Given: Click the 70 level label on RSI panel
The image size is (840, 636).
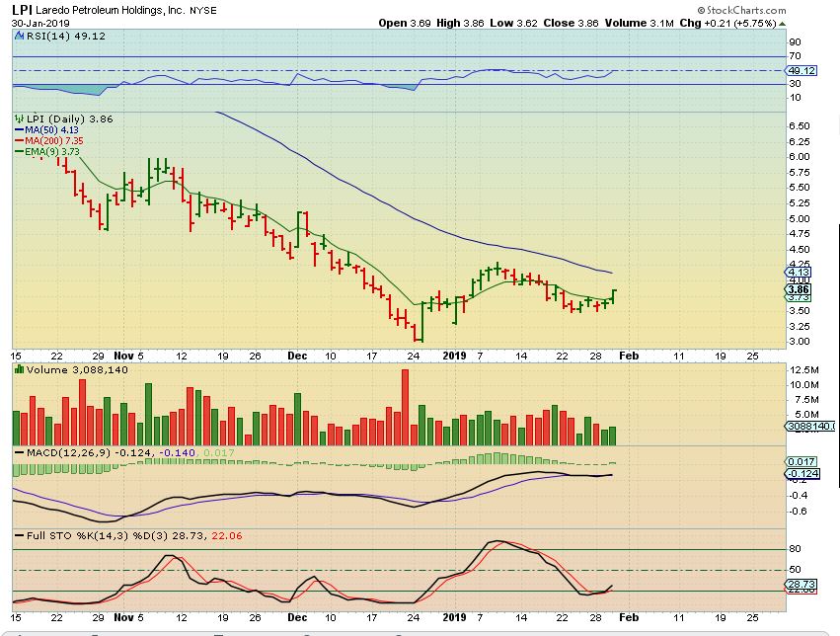Looking at the screenshot, I should tap(795, 55).
